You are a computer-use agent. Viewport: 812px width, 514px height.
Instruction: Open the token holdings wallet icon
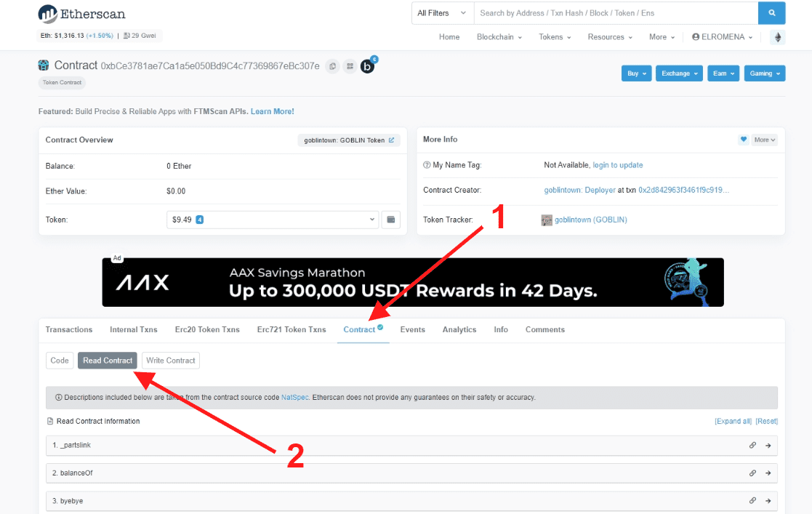click(x=391, y=220)
